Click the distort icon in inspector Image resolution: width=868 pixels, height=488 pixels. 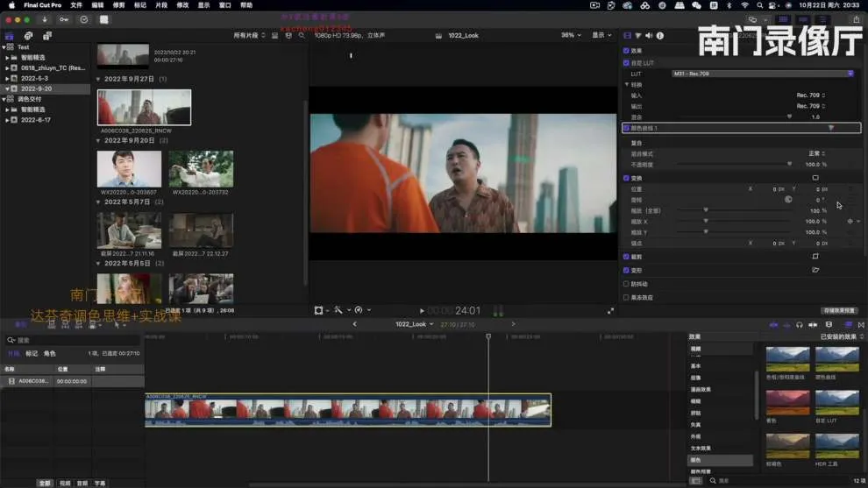[x=815, y=270]
